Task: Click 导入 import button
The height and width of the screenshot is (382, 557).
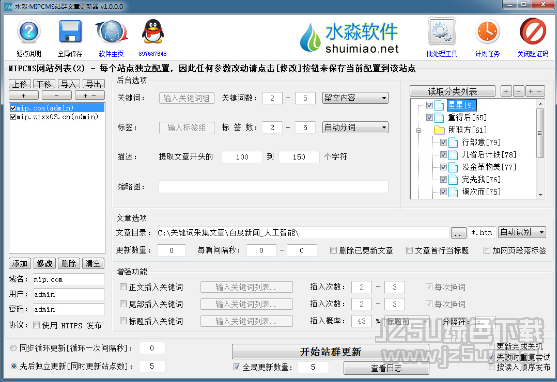Action: click(x=69, y=84)
